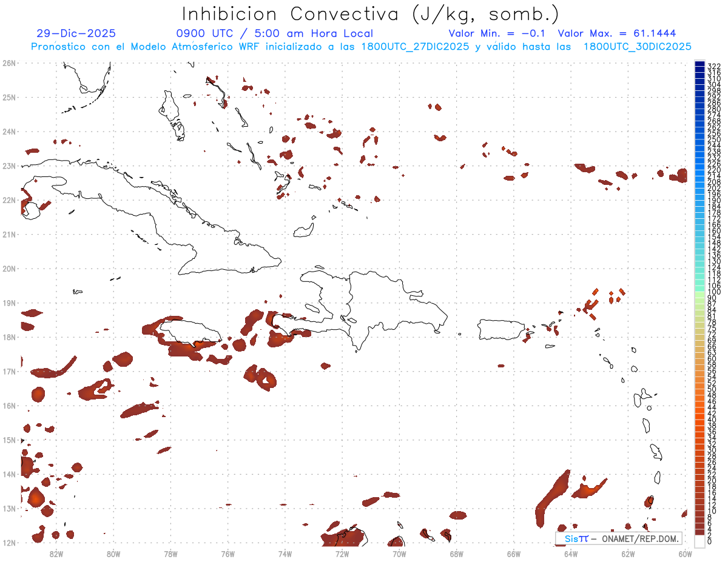Viewport: 728px width, 562px height.
Task: Click the bright orange legend swatch for 42
Action: [x=699, y=410]
